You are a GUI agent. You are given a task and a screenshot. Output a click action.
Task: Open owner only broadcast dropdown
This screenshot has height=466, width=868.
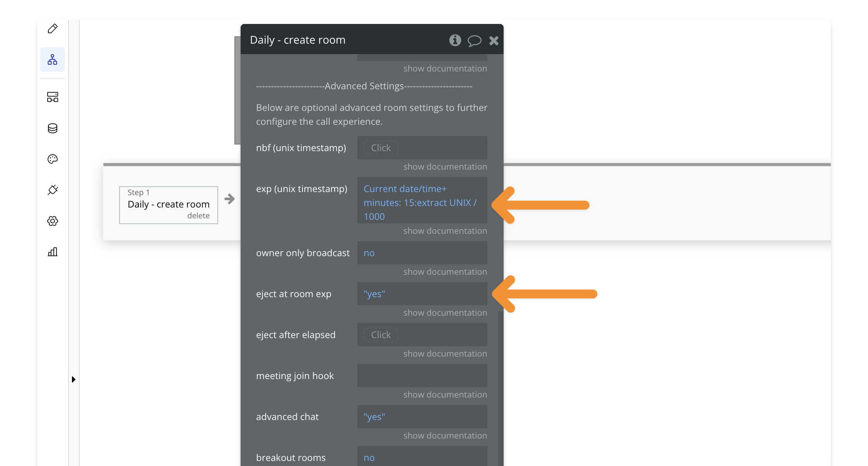click(x=422, y=253)
